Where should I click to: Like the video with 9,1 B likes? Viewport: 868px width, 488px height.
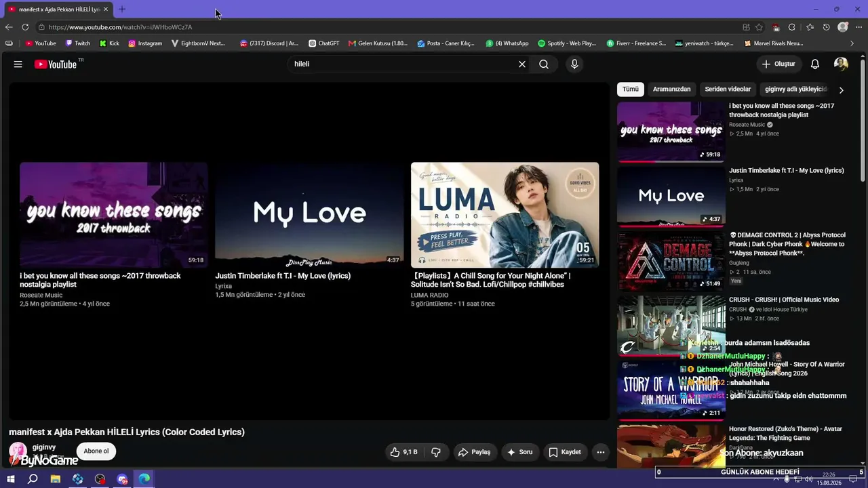point(403,452)
